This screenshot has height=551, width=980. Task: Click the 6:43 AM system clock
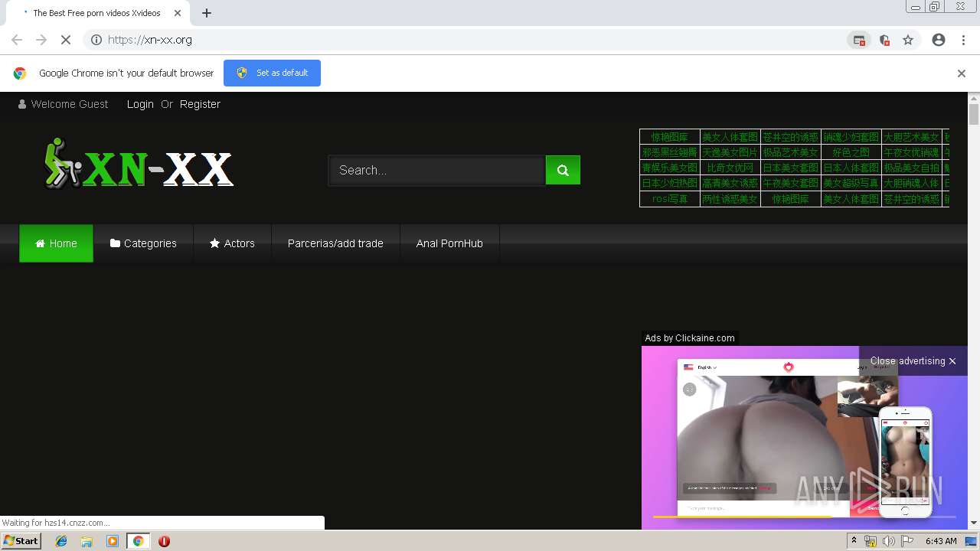(x=941, y=541)
